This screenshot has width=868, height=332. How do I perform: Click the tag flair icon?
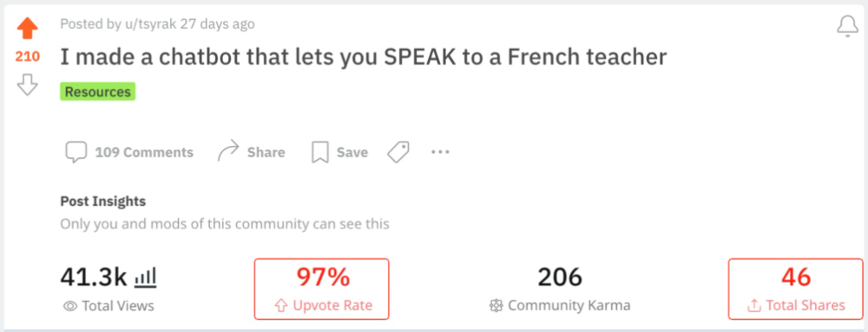click(x=398, y=152)
